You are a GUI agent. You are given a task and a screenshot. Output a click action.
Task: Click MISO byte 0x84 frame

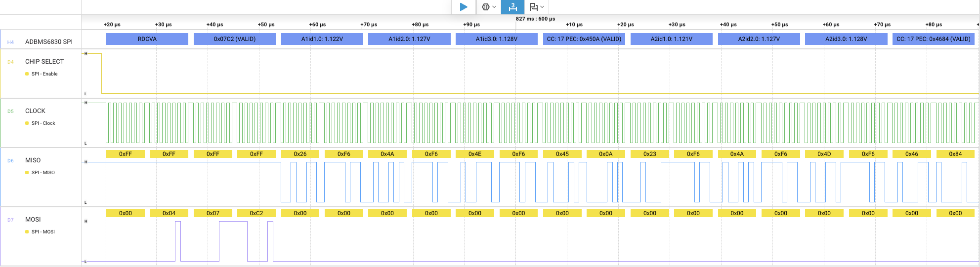click(956, 154)
